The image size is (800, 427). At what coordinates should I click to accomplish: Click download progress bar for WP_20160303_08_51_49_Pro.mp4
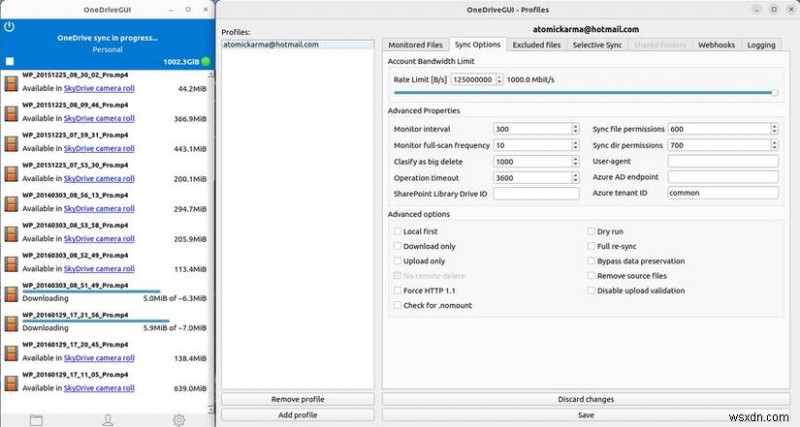[91, 292]
